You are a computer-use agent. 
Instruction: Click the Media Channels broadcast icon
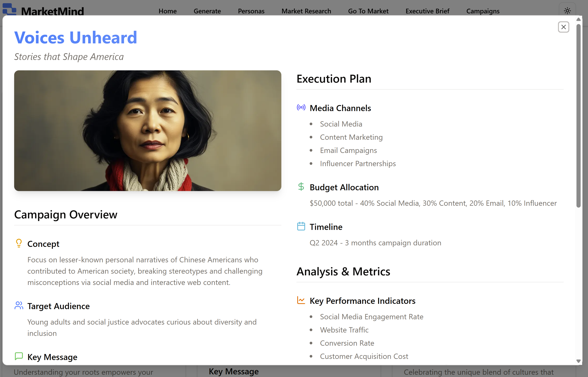coord(301,107)
